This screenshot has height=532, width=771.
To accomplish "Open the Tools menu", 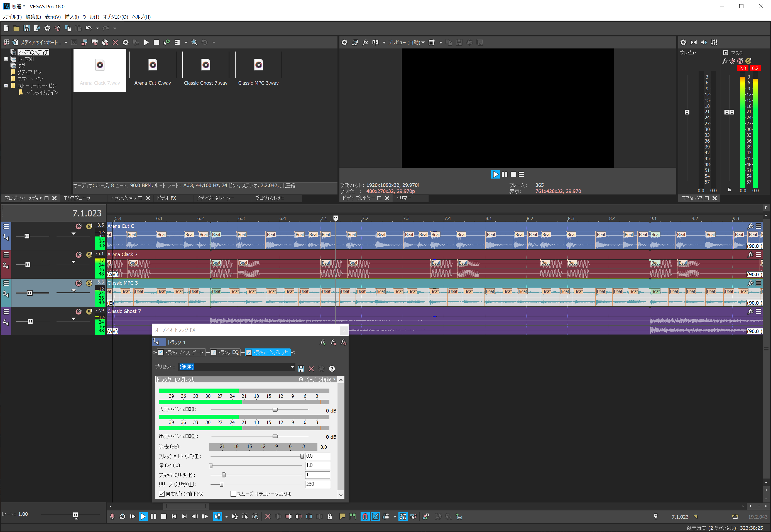I will (x=90, y=17).
